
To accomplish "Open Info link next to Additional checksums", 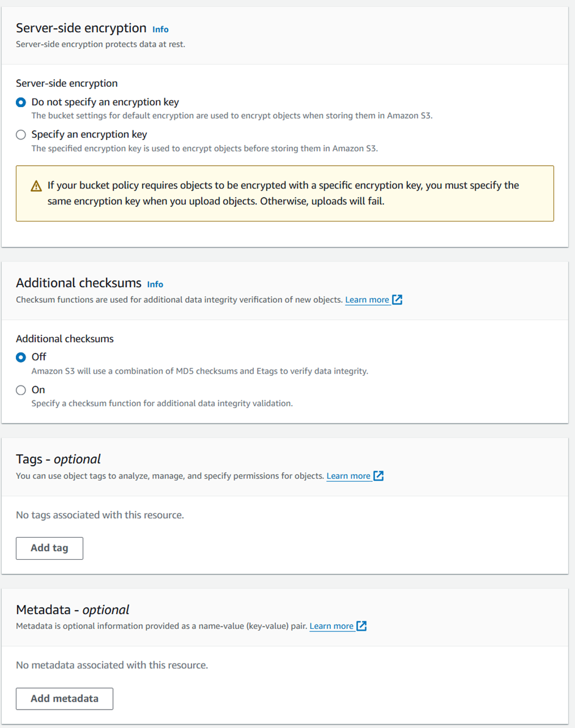I will [155, 284].
